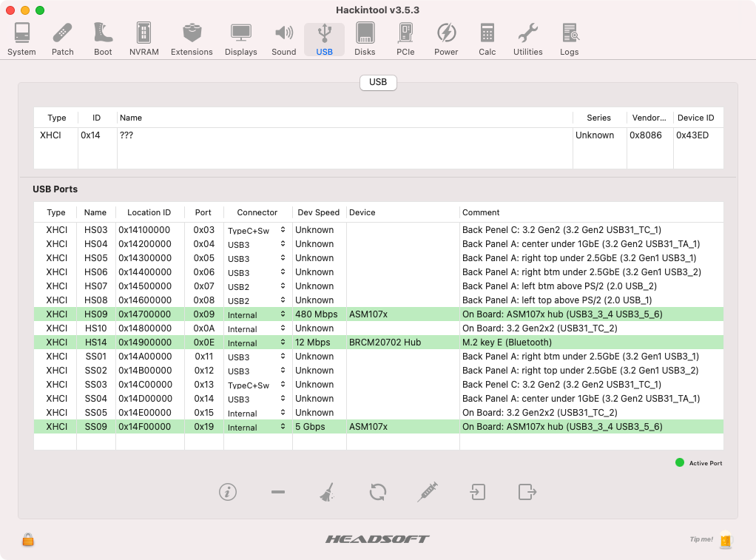The width and height of the screenshot is (756, 560).
Task: Open the Logs section
Action: click(x=570, y=39)
